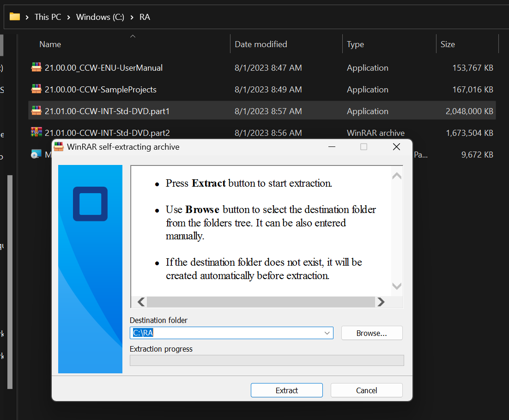Viewport: 509px width, 420px height.
Task: Click the horizontal scrollbar track in instructions
Action: tap(261, 302)
